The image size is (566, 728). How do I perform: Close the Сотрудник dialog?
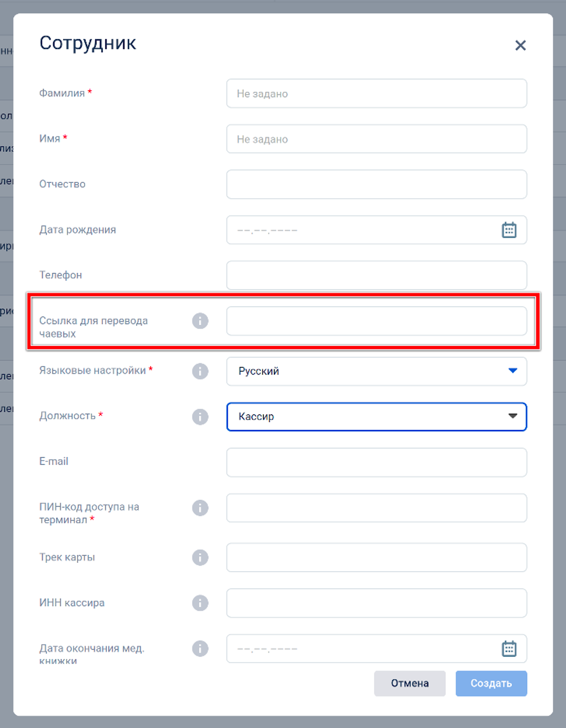pyautogui.click(x=520, y=45)
